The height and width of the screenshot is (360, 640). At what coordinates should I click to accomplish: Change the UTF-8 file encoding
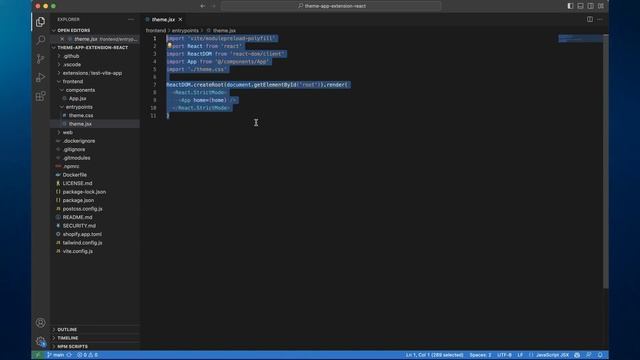coord(504,355)
